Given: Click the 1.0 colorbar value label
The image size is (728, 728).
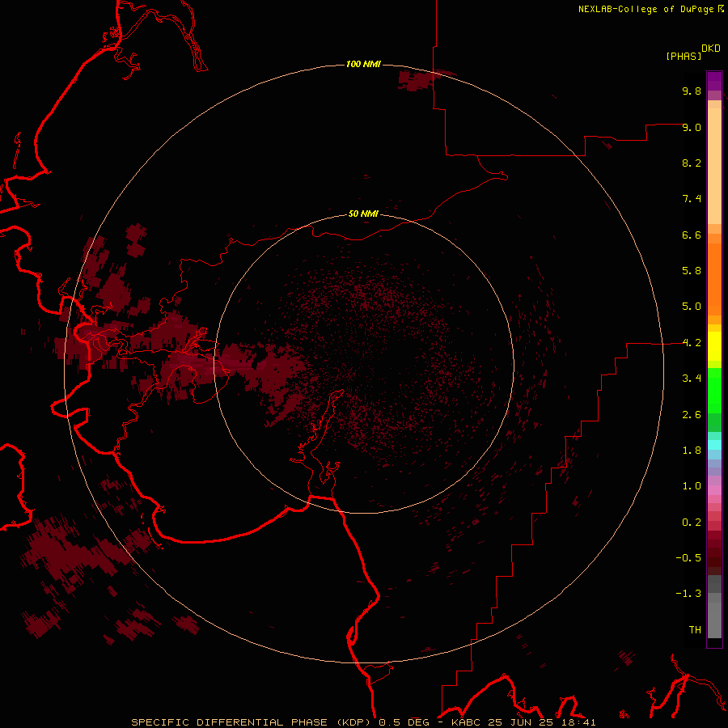Looking at the screenshot, I should pyautogui.click(x=692, y=486).
